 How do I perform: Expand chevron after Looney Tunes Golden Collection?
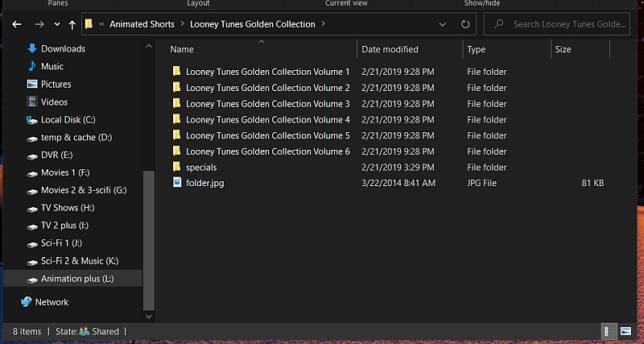324,24
